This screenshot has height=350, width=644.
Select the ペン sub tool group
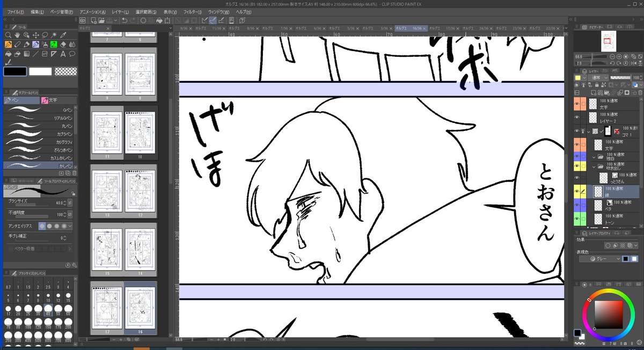tap(21, 100)
